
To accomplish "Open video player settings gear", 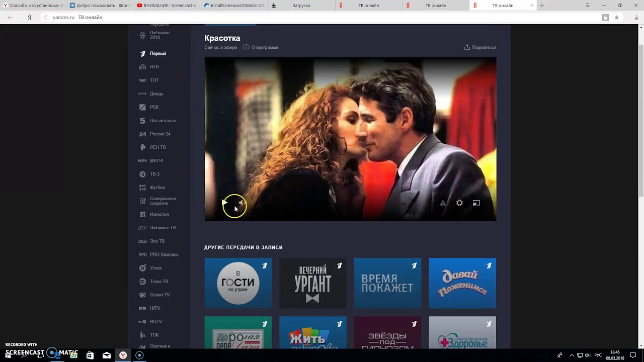I will click(459, 203).
